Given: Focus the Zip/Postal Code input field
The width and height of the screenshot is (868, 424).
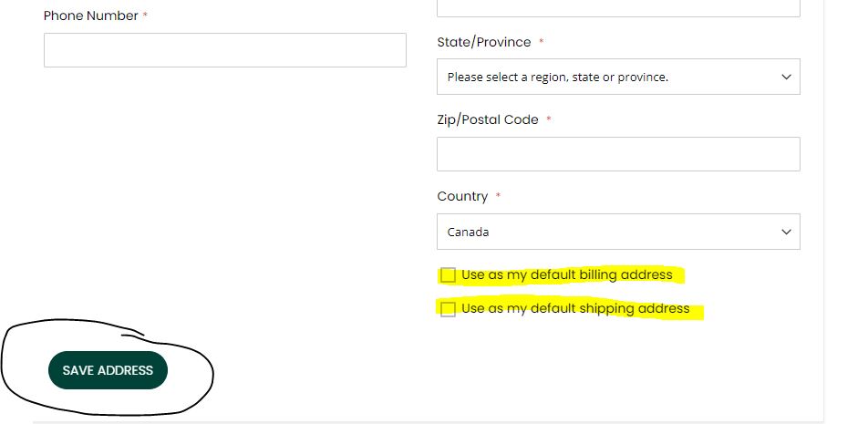Looking at the screenshot, I should tap(618, 154).
